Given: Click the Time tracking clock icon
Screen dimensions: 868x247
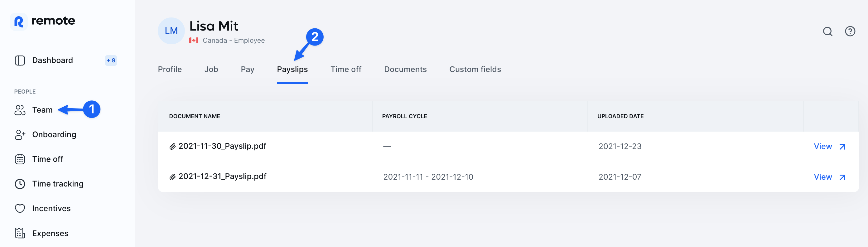Looking at the screenshot, I should pyautogui.click(x=20, y=184).
